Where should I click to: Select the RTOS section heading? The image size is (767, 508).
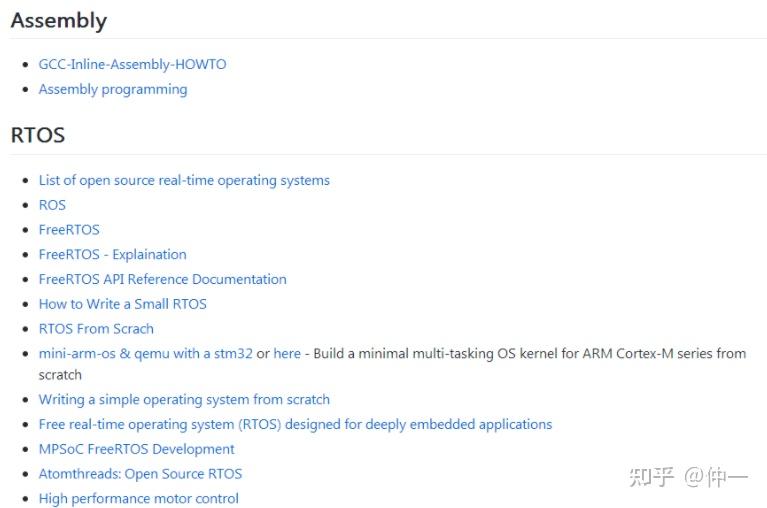click(38, 135)
